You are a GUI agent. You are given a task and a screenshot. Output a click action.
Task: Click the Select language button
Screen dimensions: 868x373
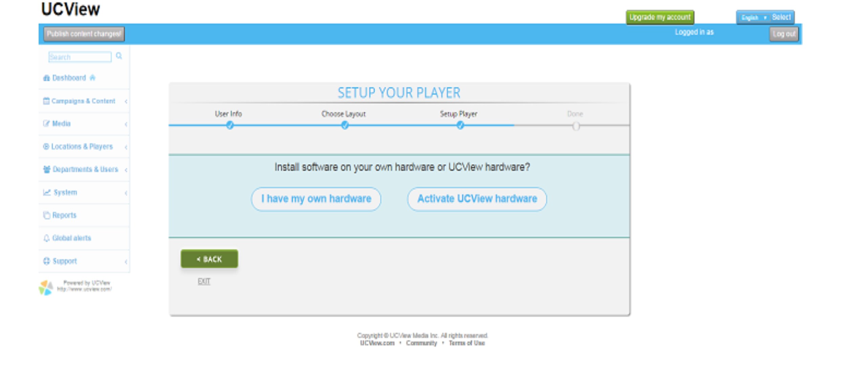781,17
